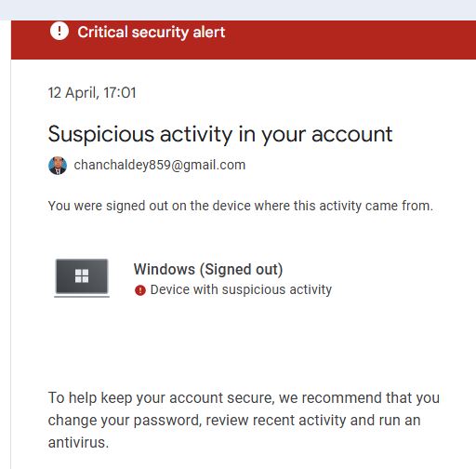Viewport: 476px width, 469px height.
Task: Click the we recommend that you phrase
Action: point(359,397)
